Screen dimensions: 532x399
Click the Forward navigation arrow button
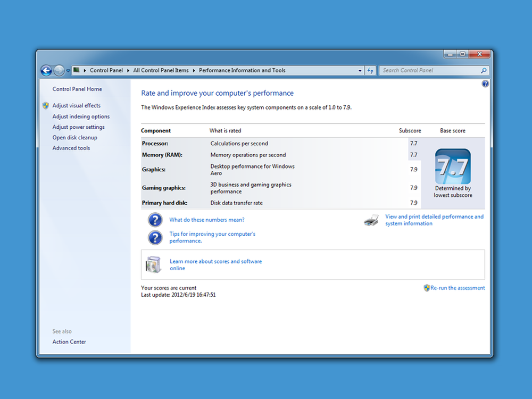[59, 71]
